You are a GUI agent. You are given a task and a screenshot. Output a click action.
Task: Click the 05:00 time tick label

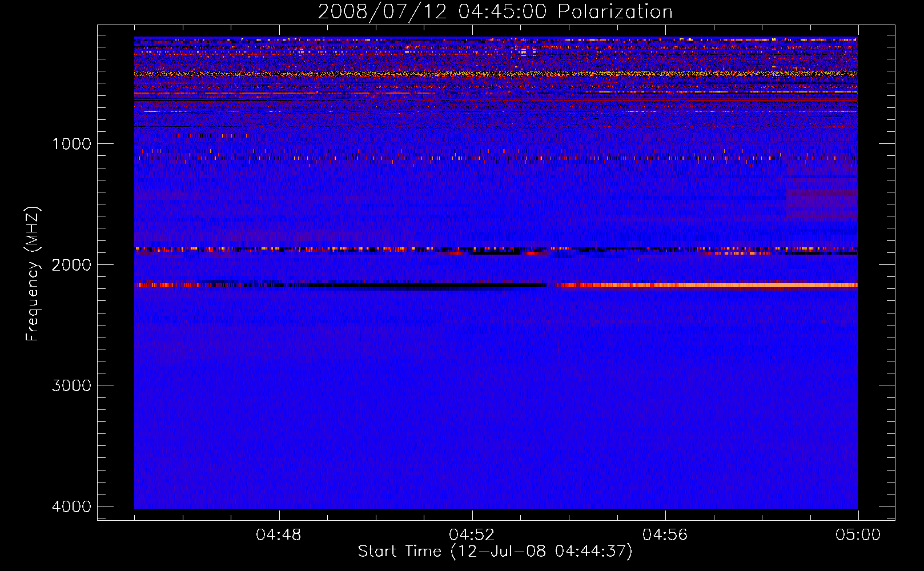pos(858,535)
